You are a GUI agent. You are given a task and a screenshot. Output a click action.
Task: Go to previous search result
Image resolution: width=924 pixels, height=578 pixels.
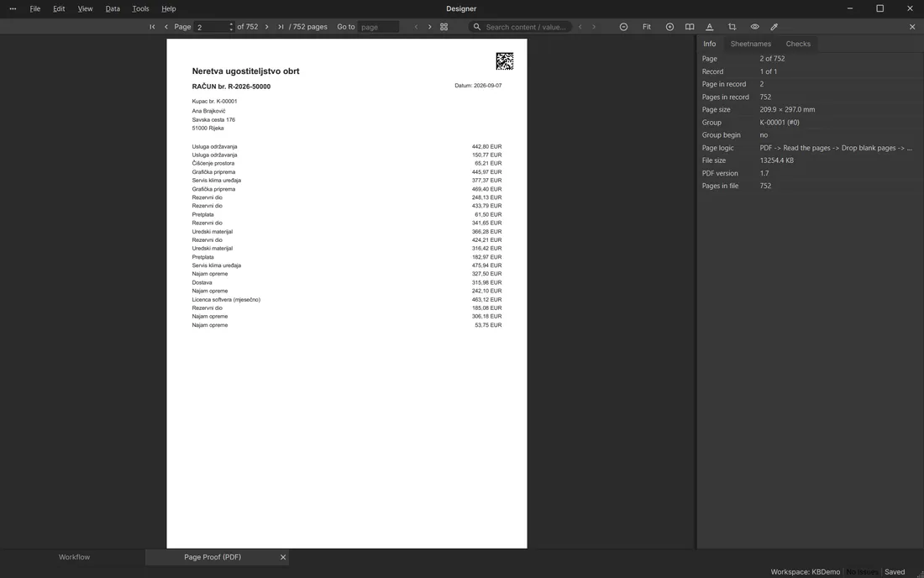pos(580,27)
